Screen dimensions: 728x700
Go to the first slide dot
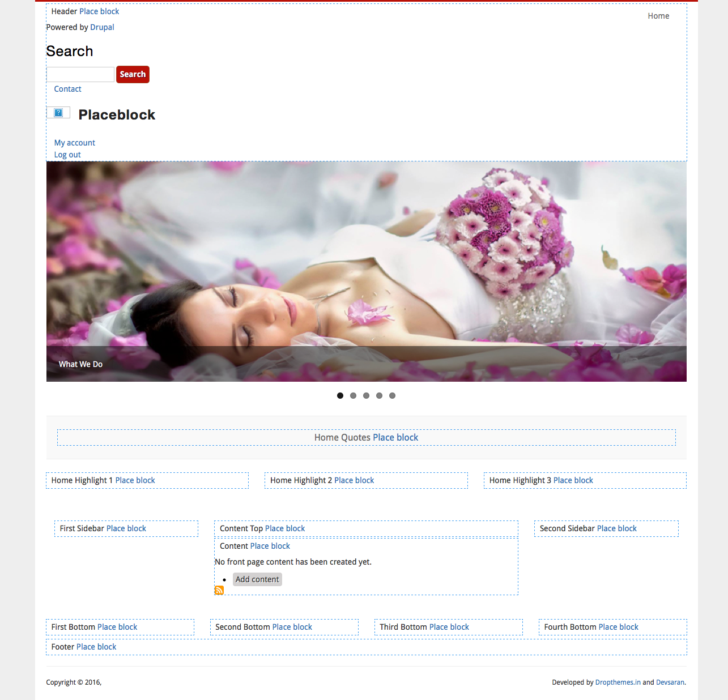point(340,396)
